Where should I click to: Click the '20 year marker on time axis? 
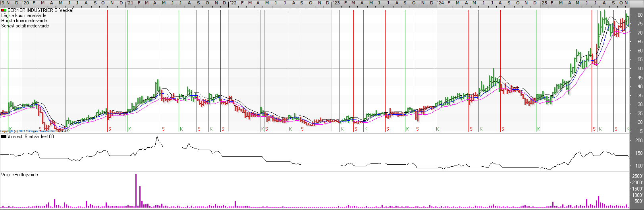pyautogui.click(x=26, y=3)
